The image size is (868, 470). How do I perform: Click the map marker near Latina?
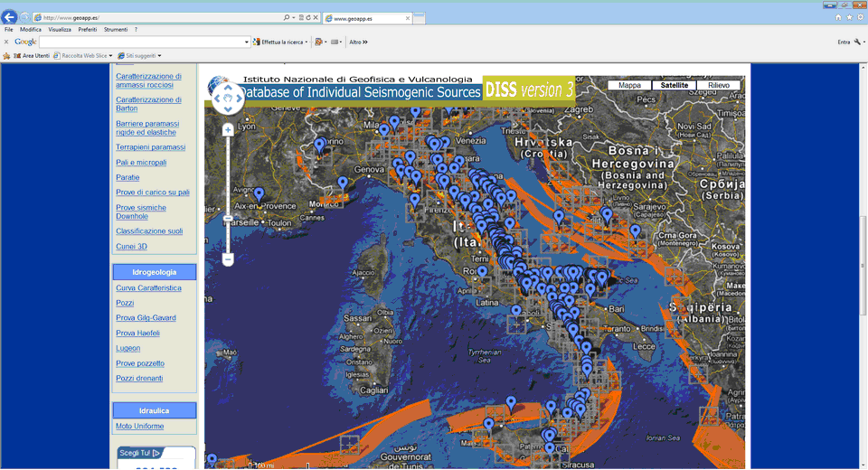coord(516,312)
